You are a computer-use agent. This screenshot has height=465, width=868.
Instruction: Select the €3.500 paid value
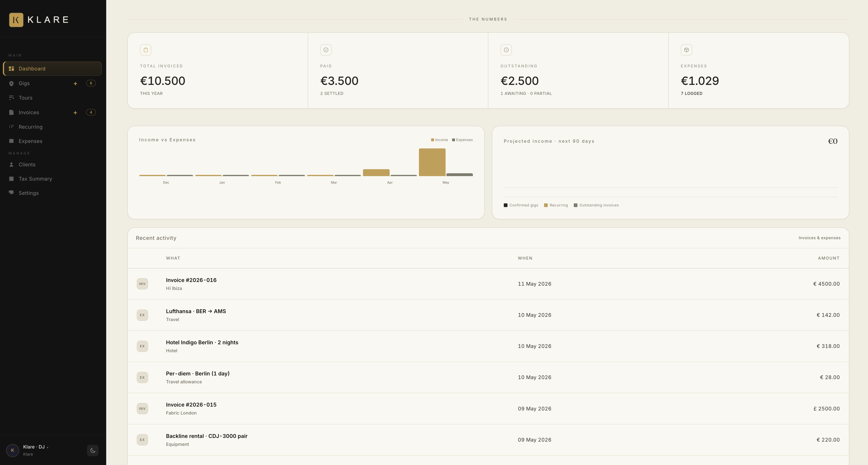[x=339, y=81]
